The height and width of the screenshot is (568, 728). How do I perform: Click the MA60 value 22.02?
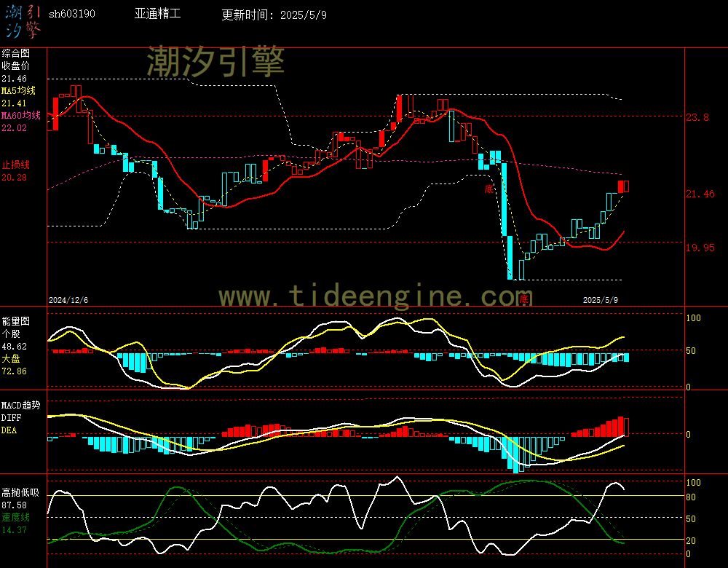15,127
